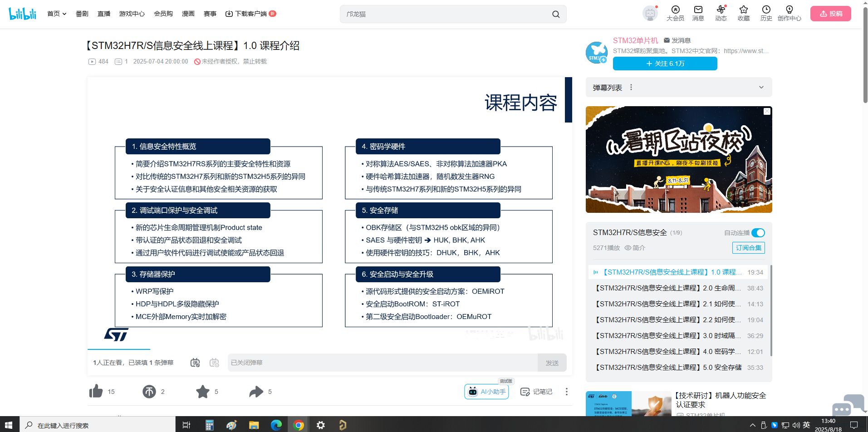Open the 看期B站夜校 advertisement banner
Screen dimensions: 868x432
point(679,159)
